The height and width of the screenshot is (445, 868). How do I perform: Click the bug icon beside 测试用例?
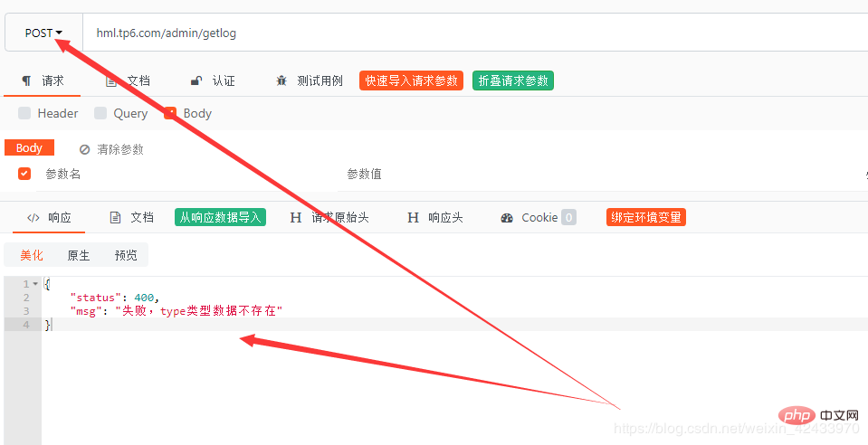coord(281,80)
